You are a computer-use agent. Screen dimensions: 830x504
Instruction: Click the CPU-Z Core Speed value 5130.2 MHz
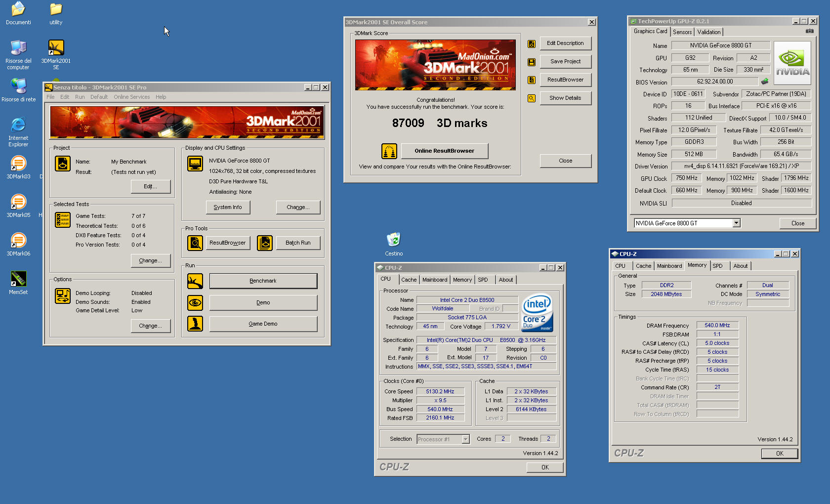click(x=440, y=391)
